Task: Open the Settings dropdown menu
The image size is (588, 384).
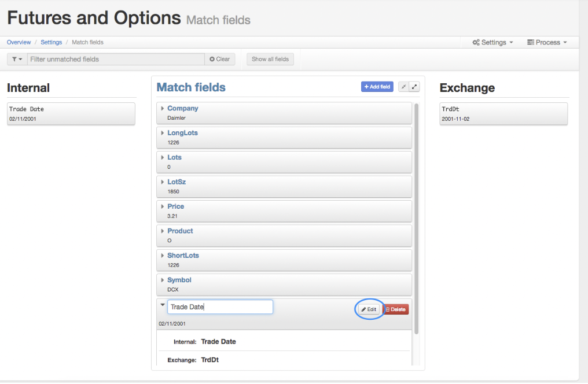Action: 493,42
